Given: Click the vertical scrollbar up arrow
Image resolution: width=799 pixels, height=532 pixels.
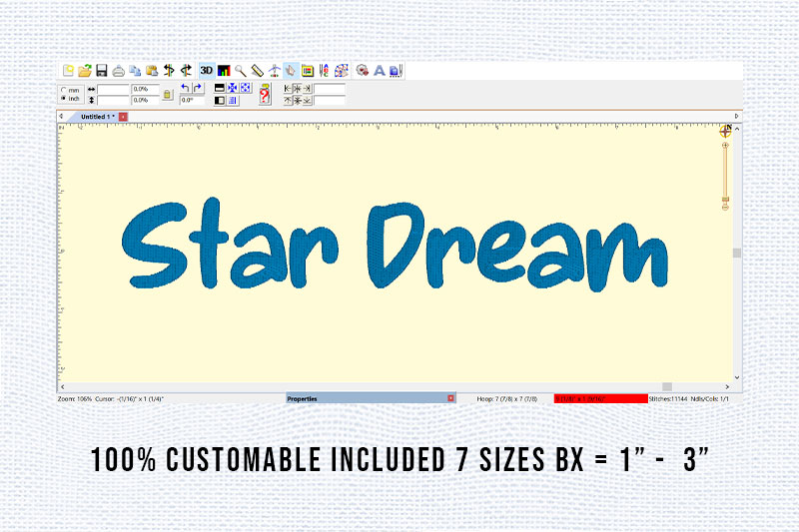Looking at the screenshot, I should [x=737, y=130].
